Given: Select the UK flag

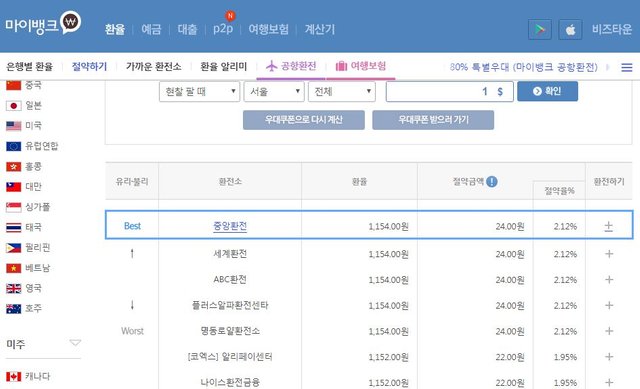Looking at the screenshot, I should pyautogui.click(x=13, y=289).
